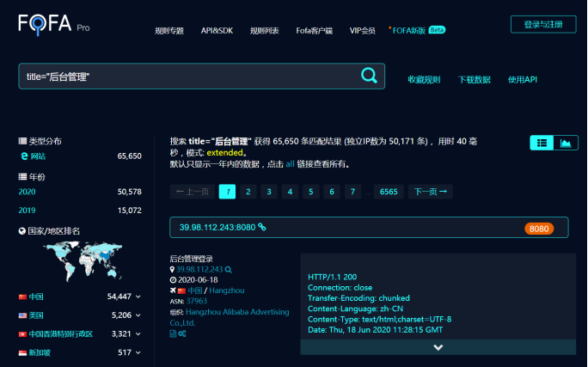Go to page 2 of results
The height and width of the screenshot is (367, 588).
(x=248, y=192)
